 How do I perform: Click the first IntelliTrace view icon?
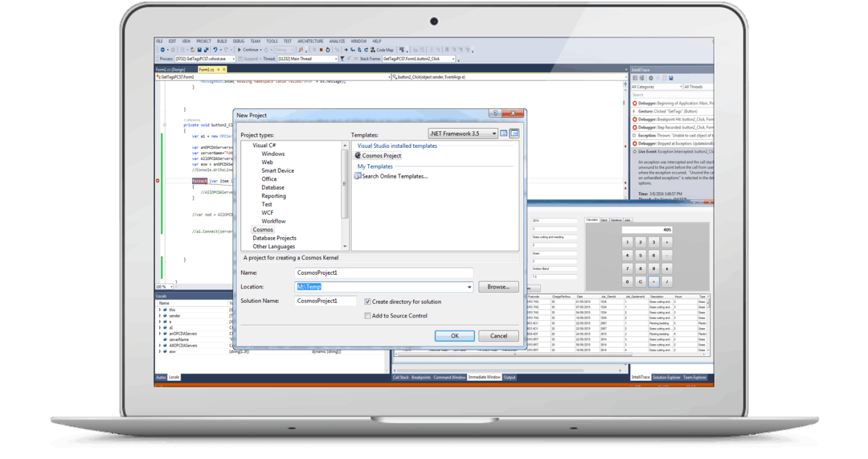click(635, 78)
